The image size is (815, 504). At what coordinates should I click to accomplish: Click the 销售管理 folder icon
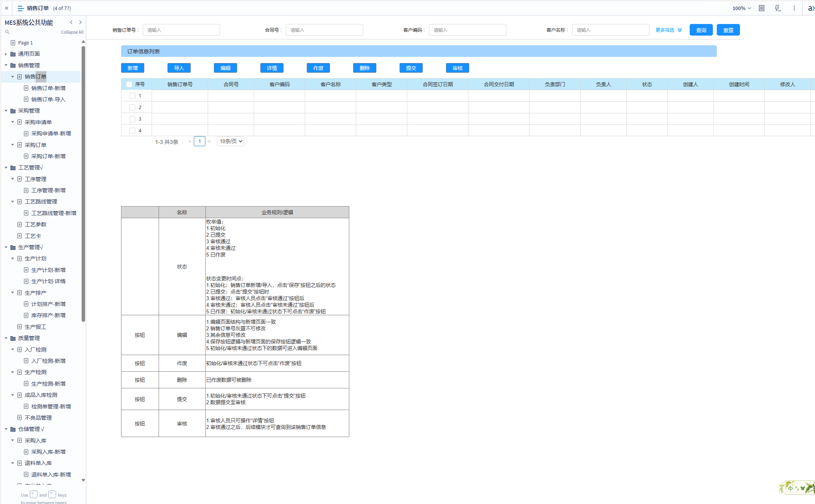point(13,65)
